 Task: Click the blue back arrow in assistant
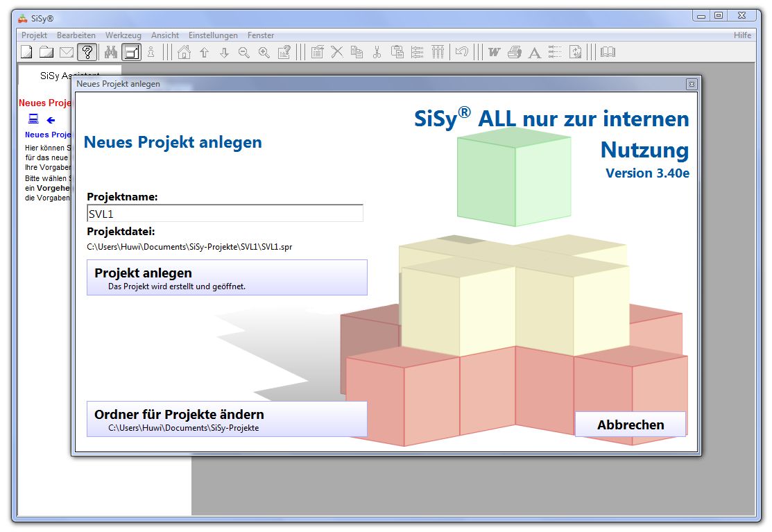(51, 120)
